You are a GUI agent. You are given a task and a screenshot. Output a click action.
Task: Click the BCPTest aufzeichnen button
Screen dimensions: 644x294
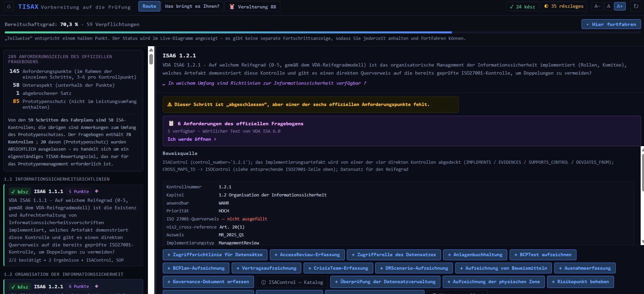point(543,255)
